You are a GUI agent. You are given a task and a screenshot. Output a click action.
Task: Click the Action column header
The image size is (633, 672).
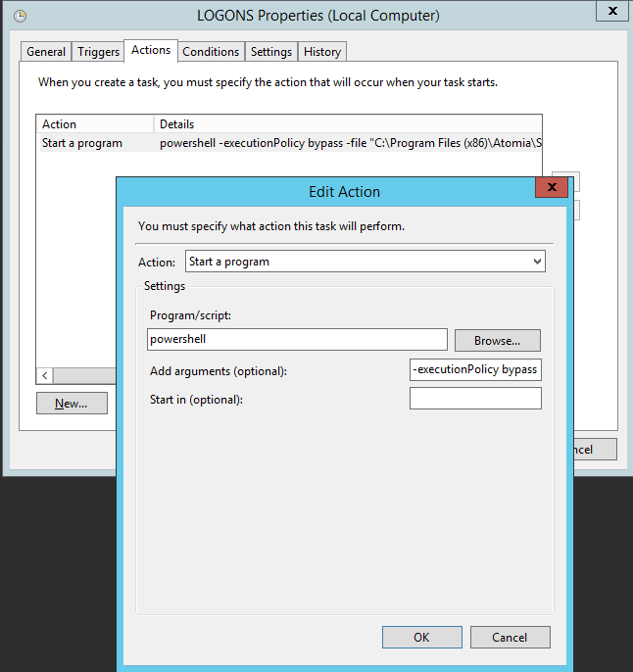click(x=95, y=124)
